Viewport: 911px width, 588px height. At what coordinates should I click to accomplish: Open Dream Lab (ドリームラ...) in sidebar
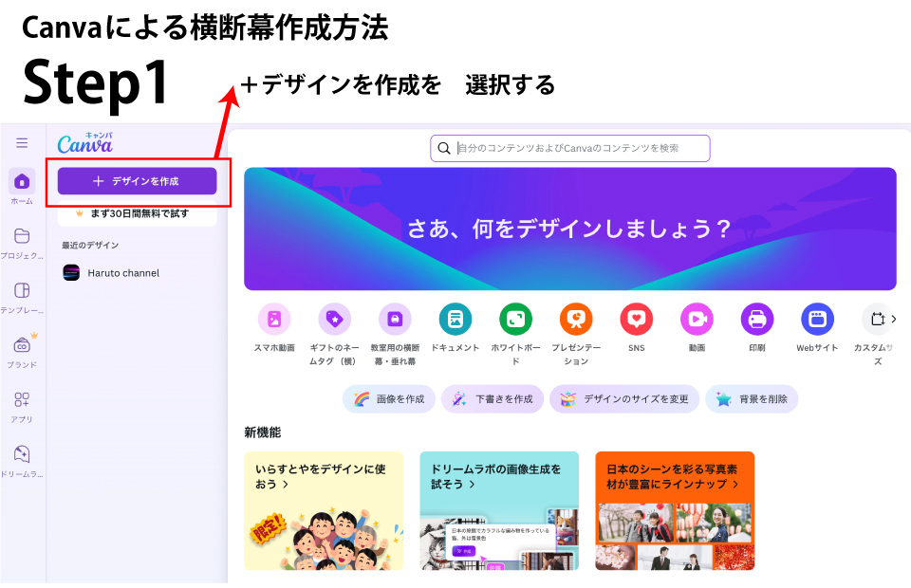(x=22, y=461)
